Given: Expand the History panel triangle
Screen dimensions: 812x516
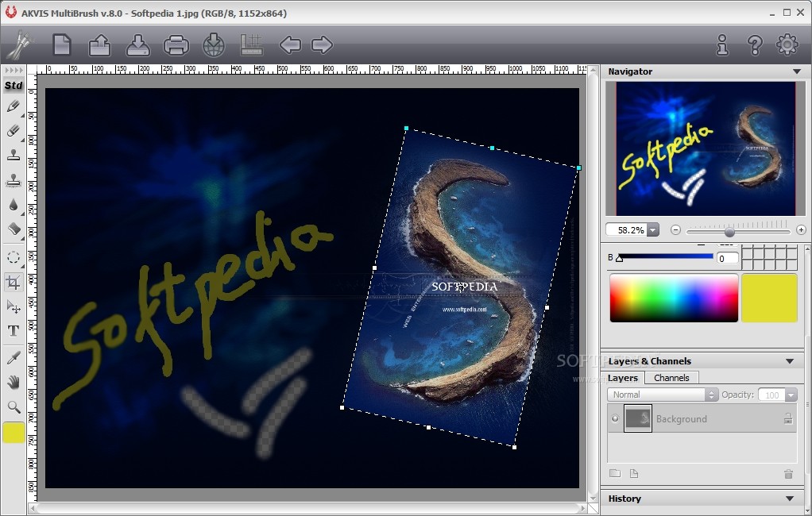Looking at the screenshot, I should click(x=790, y=499).
